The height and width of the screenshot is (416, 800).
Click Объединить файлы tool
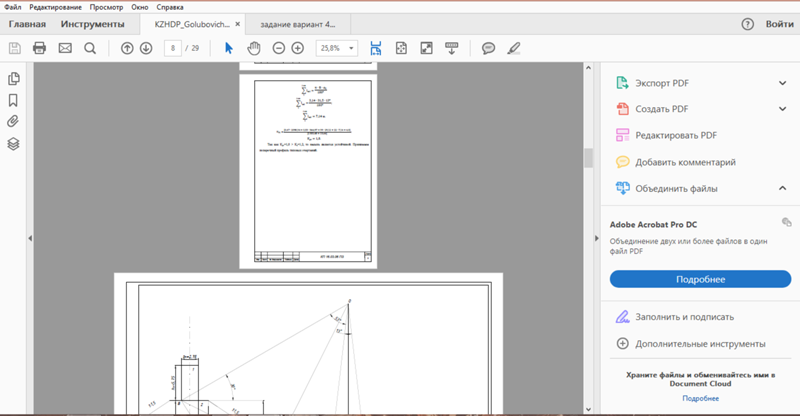coord(676,189)
